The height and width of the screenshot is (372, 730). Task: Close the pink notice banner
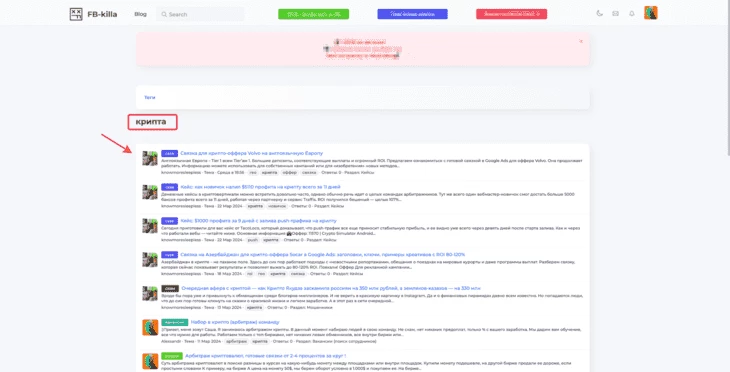581,41
